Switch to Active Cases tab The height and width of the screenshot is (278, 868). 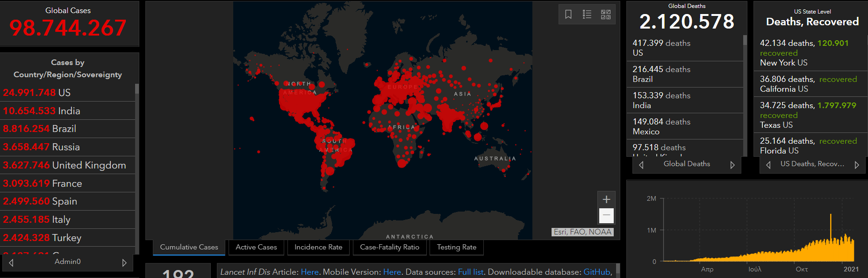click(256, 247)
